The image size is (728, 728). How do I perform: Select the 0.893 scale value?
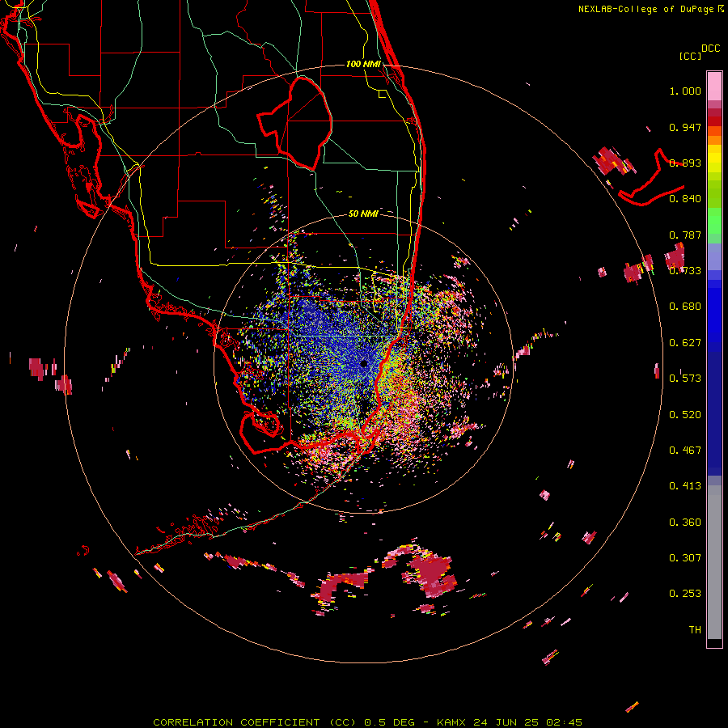pos(685,163)
